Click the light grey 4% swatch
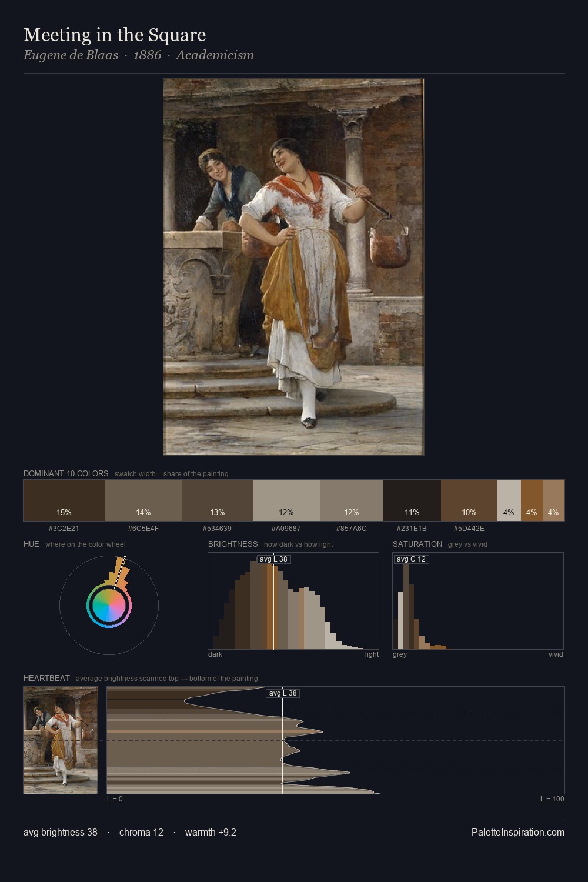The image size is (588, 882). pyautogui.click(x=509, y=500)
